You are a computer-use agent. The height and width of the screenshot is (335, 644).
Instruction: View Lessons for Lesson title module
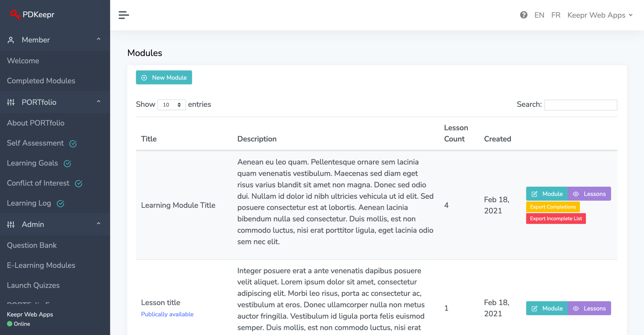(x=589, y=308)
